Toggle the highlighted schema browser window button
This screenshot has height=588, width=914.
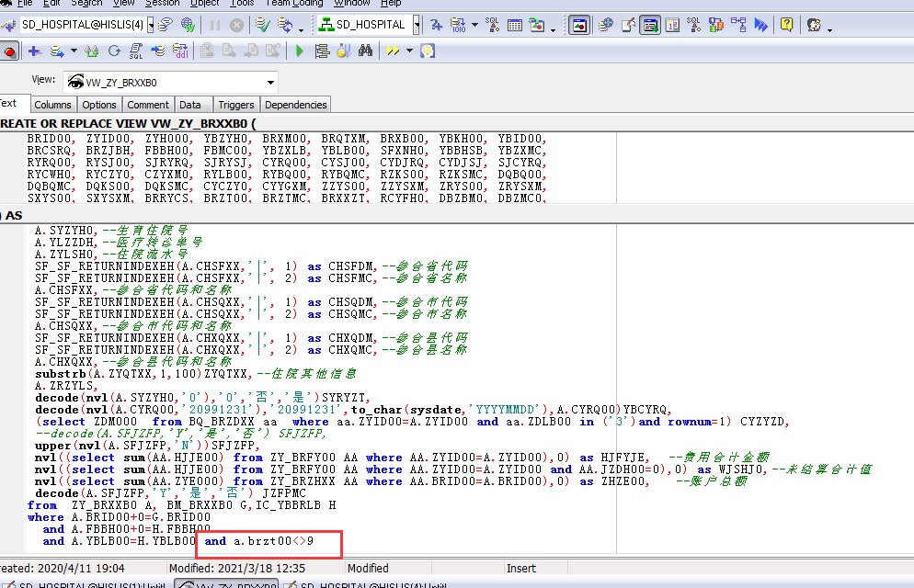coord(579,25)
